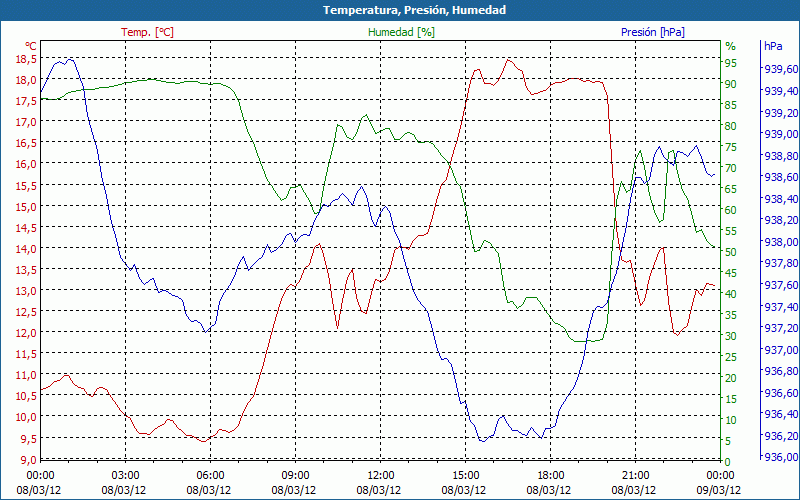Click the '95' humidity axis value
This screenshot has width=800, height=500.
pos(731,63)
